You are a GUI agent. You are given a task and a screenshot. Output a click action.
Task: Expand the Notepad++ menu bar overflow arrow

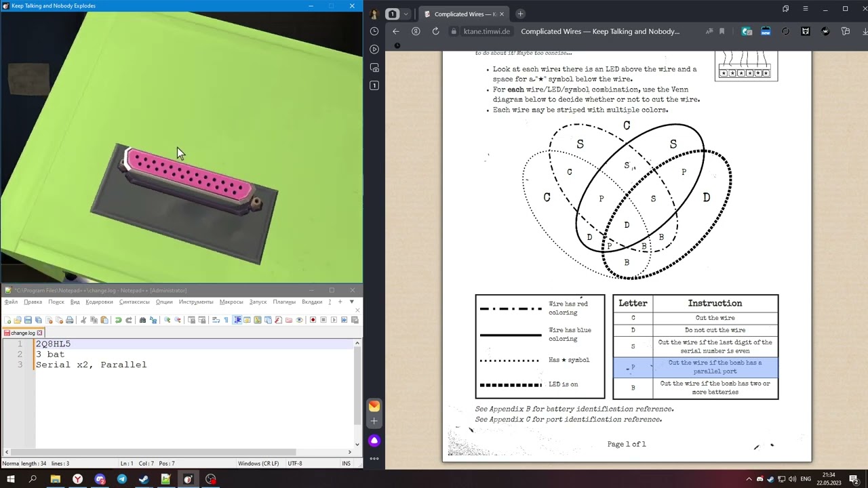click(351, 302)
